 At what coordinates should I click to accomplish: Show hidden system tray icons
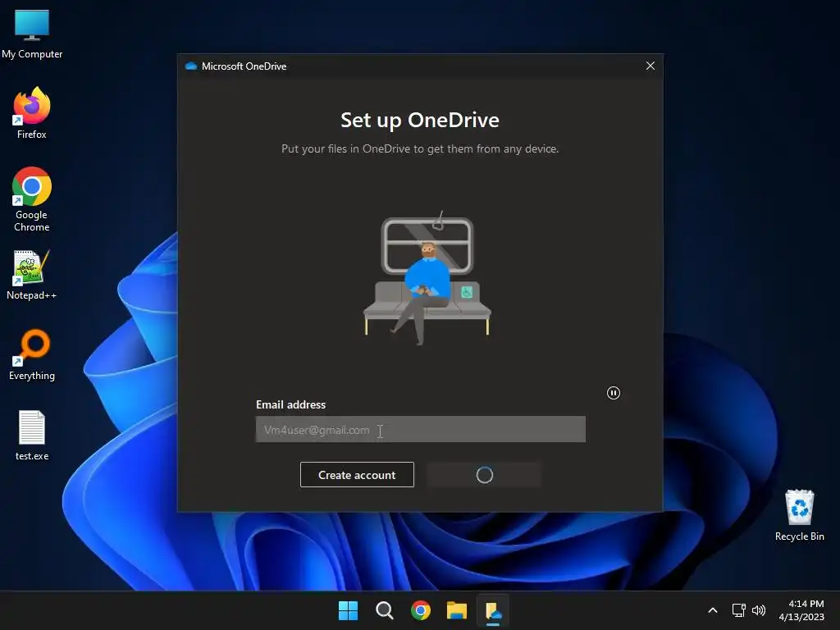point(713,610)
